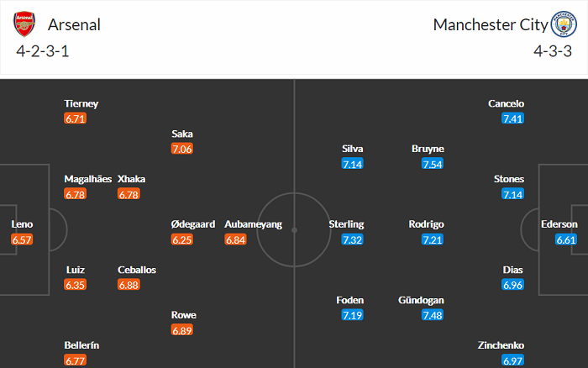This screenshot has height=368, width=588.
Task: Click the Arsenal club crest icon
Action: point(25,24)
